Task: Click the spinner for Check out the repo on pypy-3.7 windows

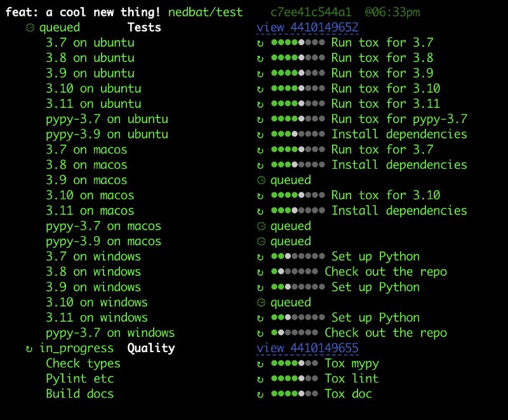Action: pyautogui.click(x=259, y=332)
